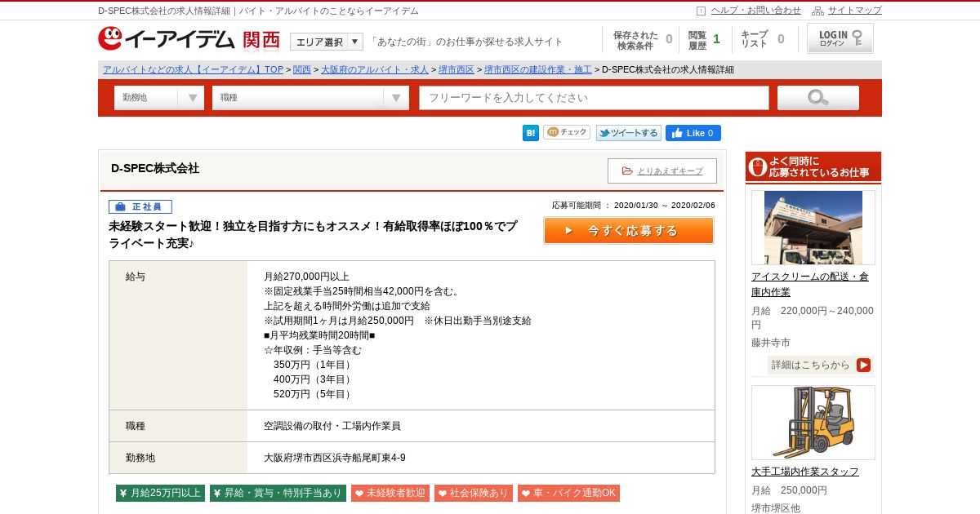Click the 昇給・賞与・特別手当あり tag
The height and width of the screenshot is (514, 980).
[278, 493]
